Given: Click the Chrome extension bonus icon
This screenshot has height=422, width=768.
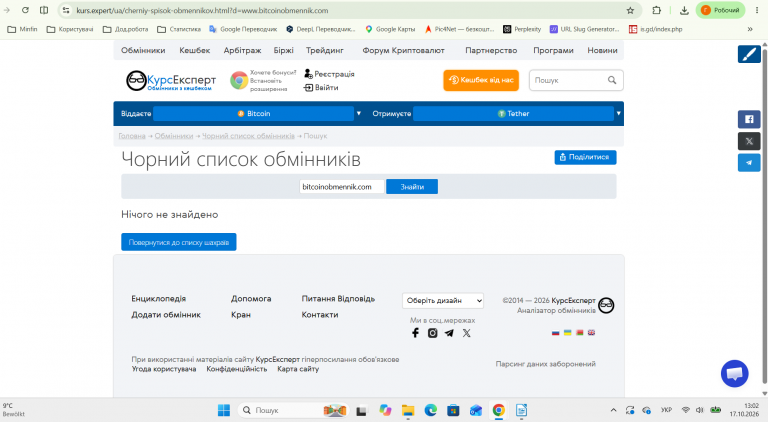Looking at the screenshot, I should coord(239,80).
